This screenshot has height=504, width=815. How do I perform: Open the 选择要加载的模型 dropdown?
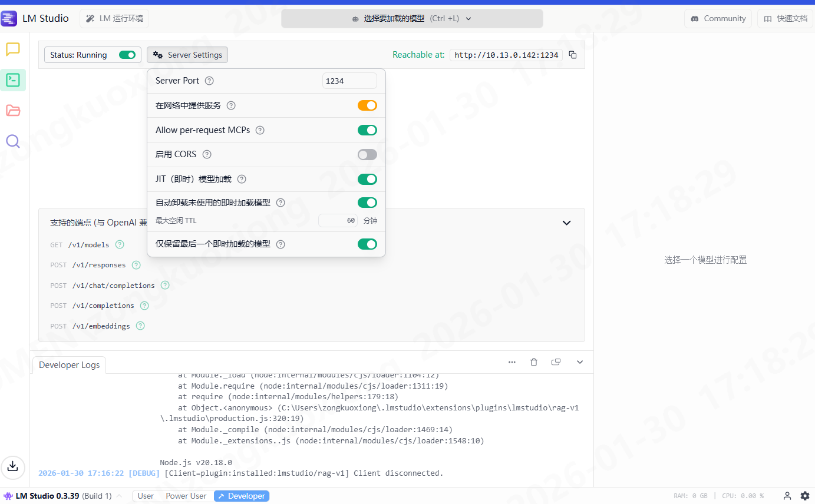(x=412, y=18)
